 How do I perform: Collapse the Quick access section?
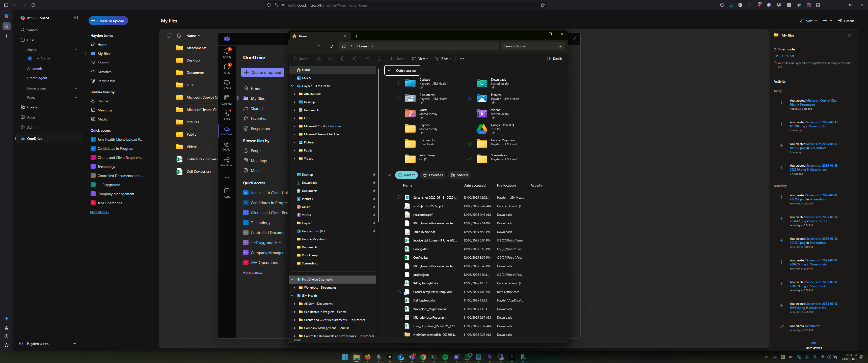[389, 70]
